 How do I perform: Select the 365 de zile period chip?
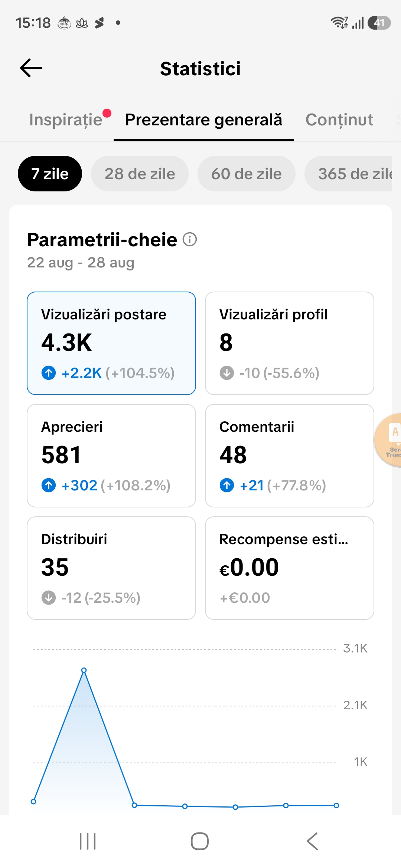point(349,174)
